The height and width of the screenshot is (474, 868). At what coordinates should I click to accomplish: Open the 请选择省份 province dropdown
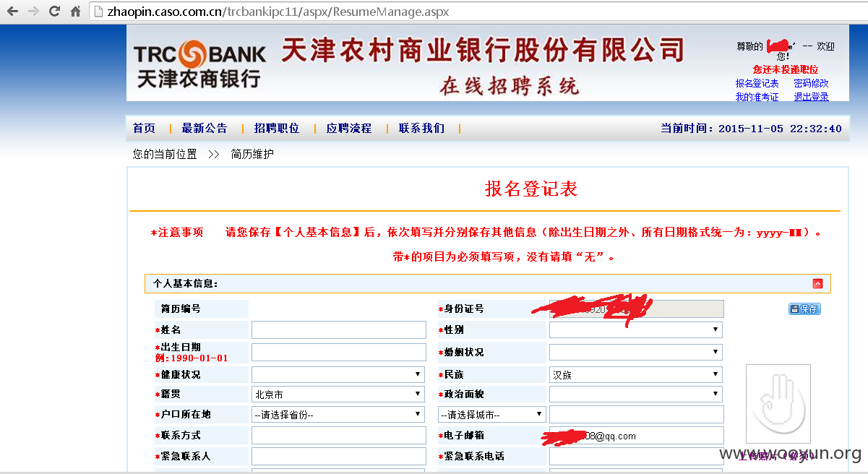coord(338,415)
